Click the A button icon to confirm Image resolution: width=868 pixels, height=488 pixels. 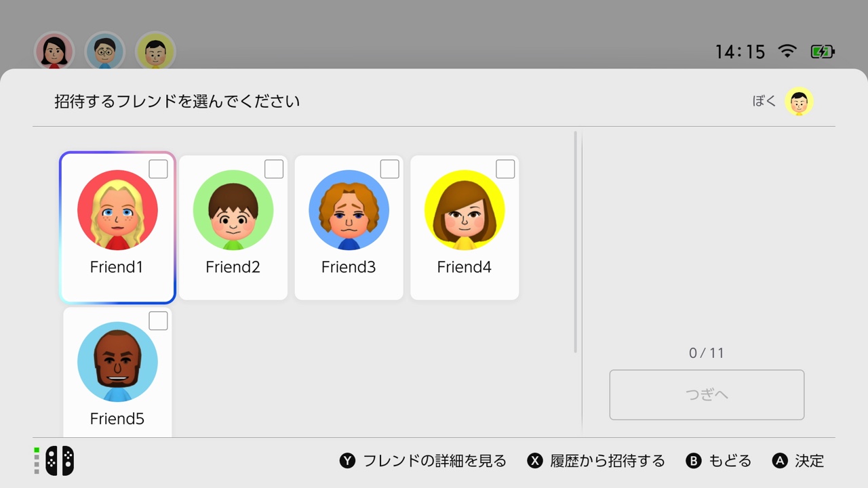(x=780, y=461)
